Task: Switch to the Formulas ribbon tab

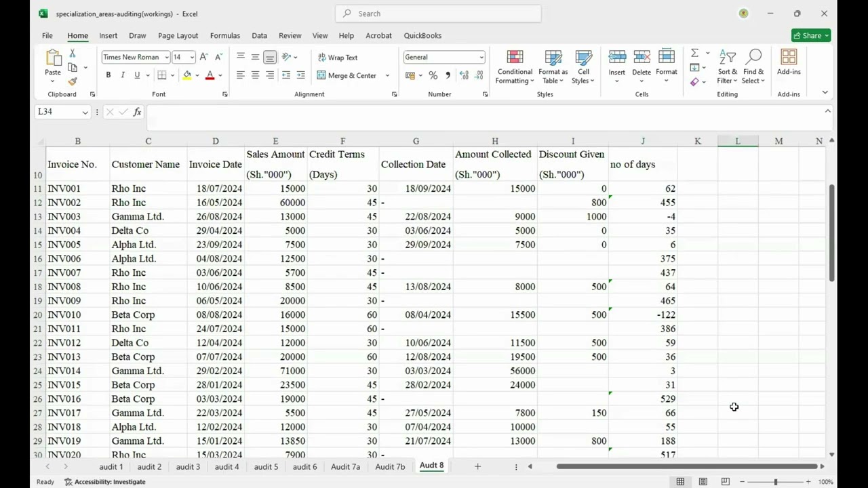Action: tap(225, 35)
